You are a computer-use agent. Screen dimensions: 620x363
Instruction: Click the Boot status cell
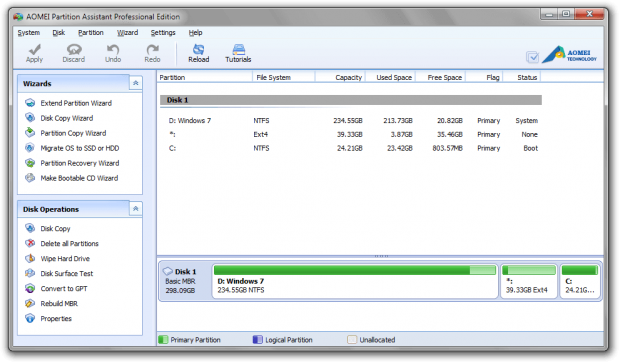(530, 148)
